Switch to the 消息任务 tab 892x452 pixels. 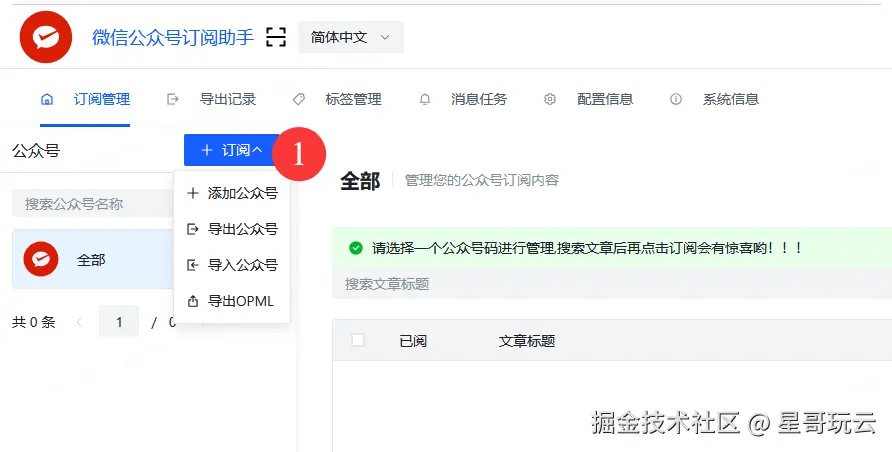[479, 99]
